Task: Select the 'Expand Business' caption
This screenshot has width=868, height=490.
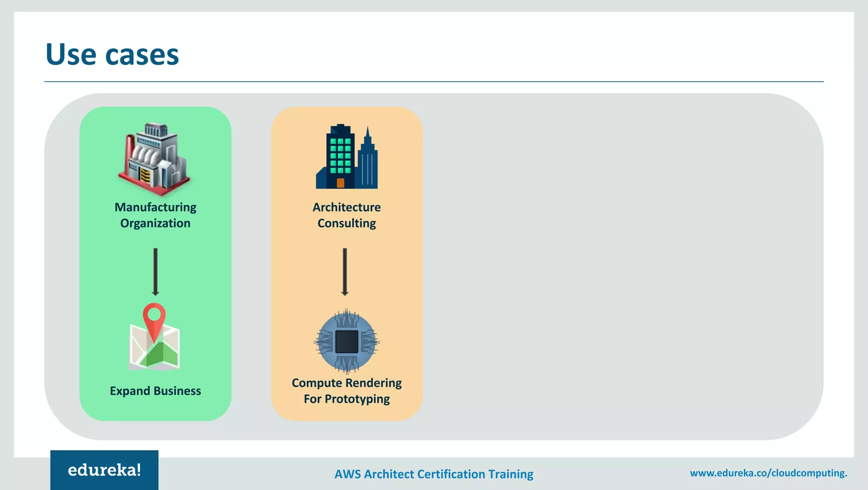Action: coord(156,390)
